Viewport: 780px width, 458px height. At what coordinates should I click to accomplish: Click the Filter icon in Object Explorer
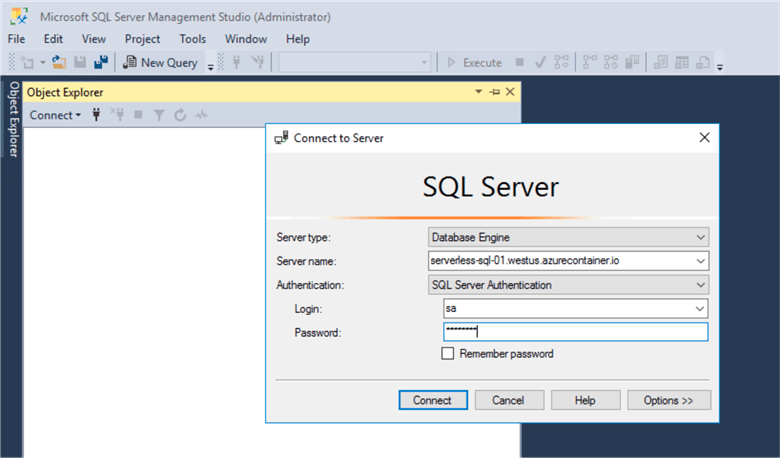(159, 115)
